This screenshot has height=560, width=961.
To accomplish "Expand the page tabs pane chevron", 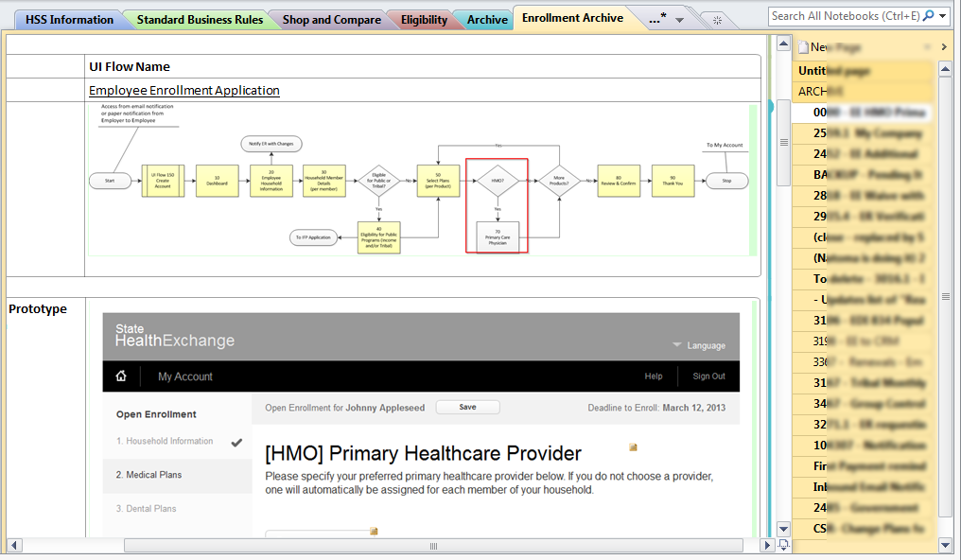I will click(944, 47).
